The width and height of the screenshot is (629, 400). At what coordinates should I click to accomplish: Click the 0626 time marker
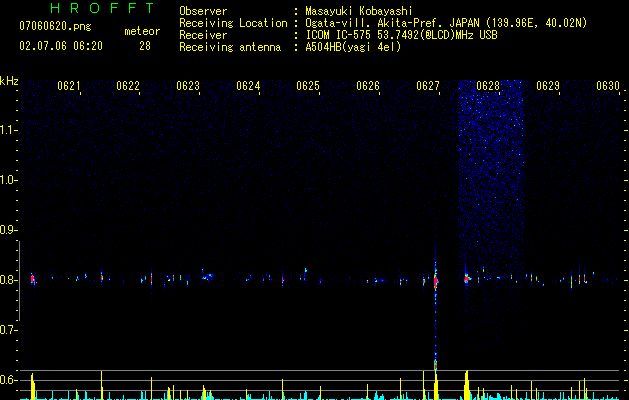point(368,86)
